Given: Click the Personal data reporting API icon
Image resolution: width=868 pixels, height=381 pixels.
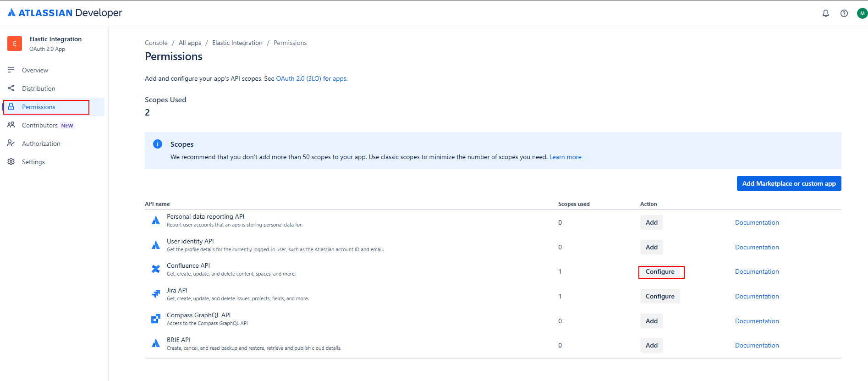Looking at the screenshot, I should [x=156, y=221].
